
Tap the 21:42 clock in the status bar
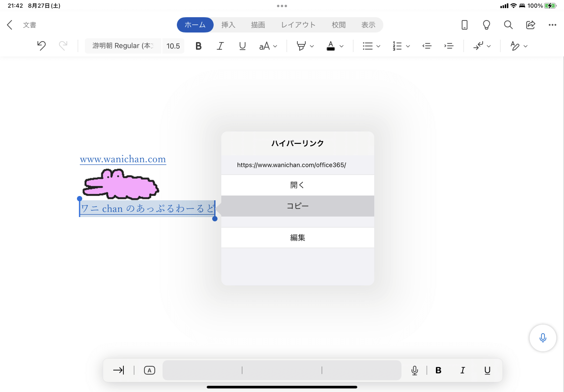(x=15, y=6)
